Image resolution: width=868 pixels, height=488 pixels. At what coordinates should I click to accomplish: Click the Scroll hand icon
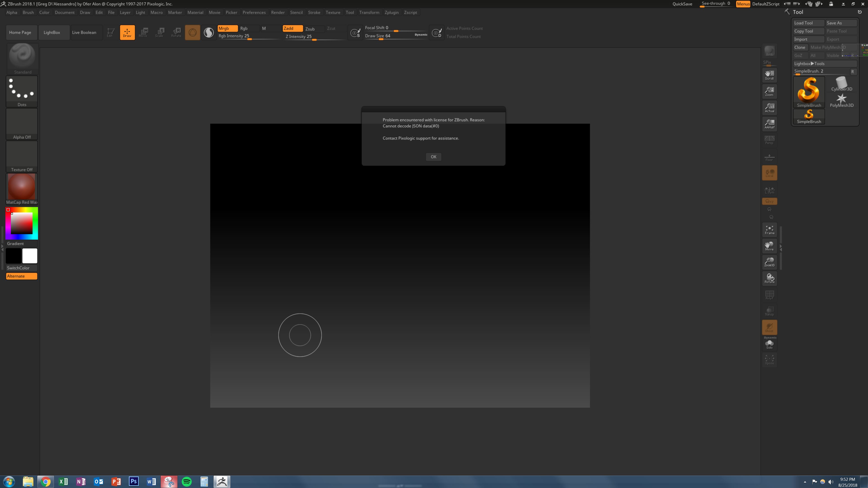coord(769,75)
